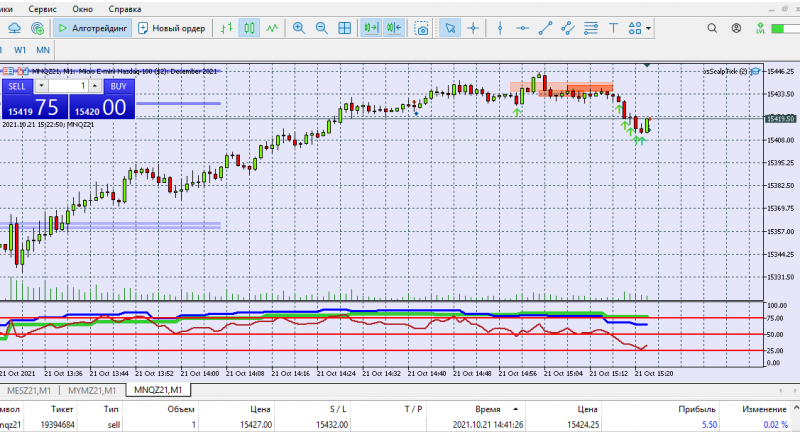Click the volume input field showing 1
Screen dimensions: 800x432
[68, 86]
